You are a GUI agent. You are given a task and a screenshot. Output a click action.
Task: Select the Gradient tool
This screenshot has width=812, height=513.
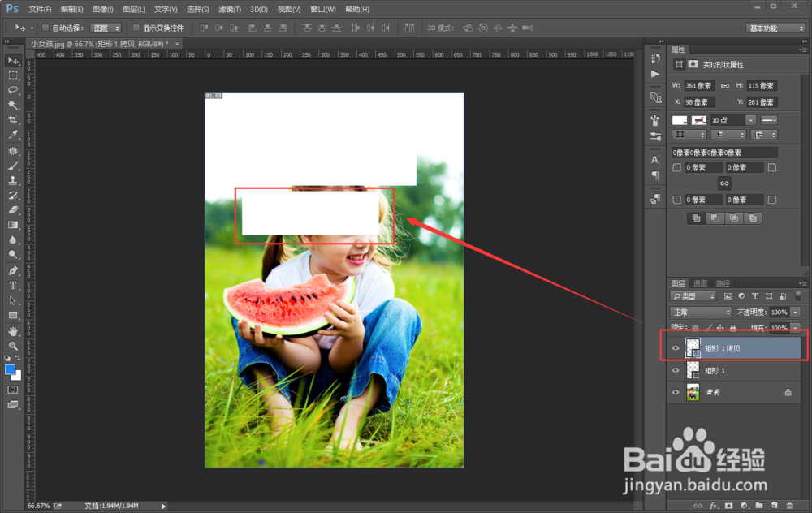[13, 225]
